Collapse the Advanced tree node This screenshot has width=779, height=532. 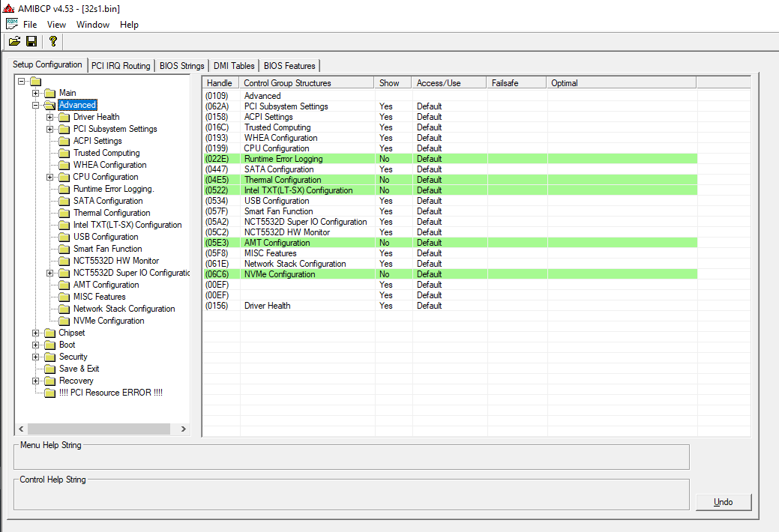coord(36,105)
